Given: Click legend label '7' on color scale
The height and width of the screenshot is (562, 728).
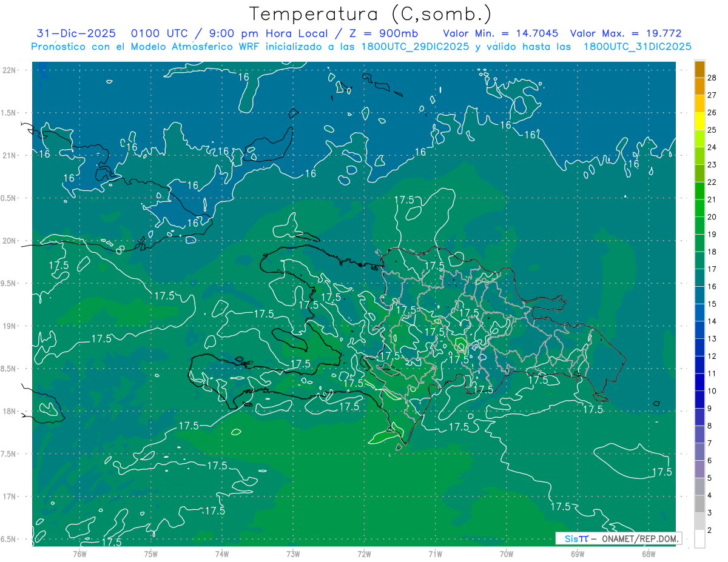Looking at the screenshot, I should coord(710,443).
